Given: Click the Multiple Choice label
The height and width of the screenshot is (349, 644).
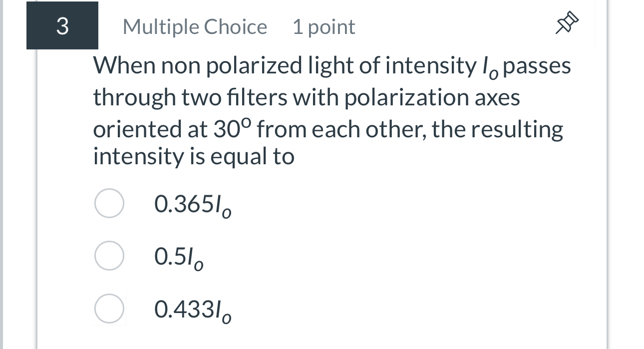Looking at the screenshot, I should 195,26.
